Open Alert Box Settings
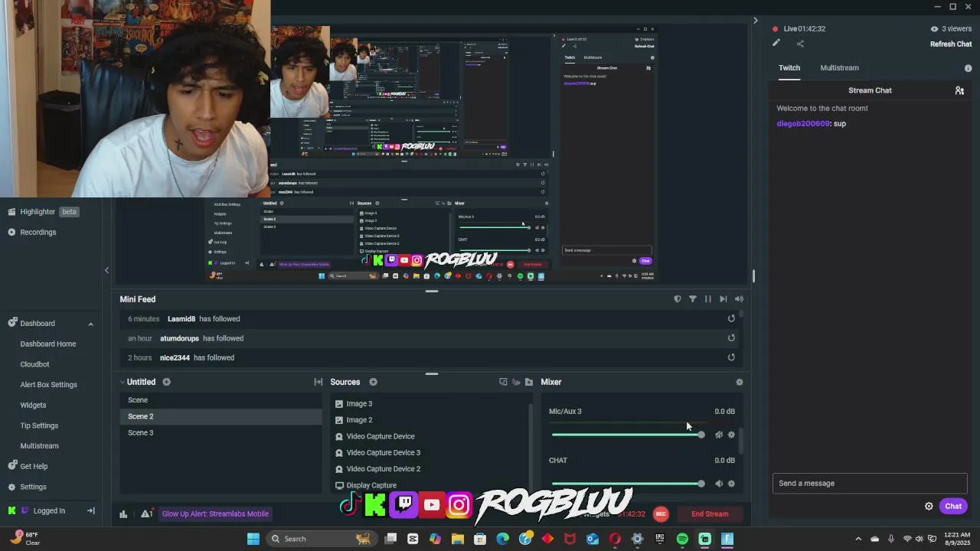The image size is (980, 551). coord(48,384)
